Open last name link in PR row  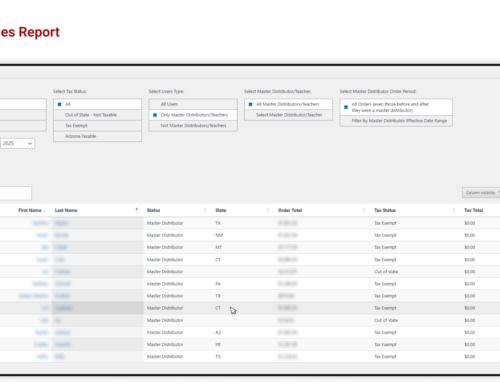point(63,345)
